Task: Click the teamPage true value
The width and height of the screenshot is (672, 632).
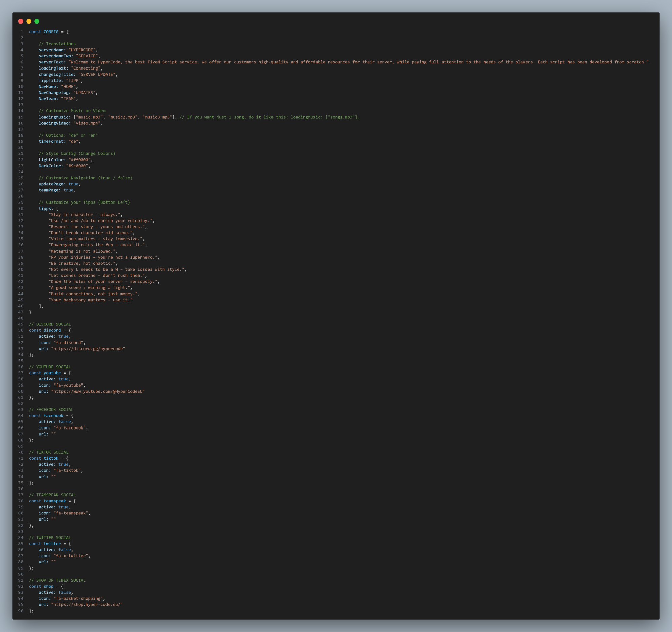Action: pos(68,190)
